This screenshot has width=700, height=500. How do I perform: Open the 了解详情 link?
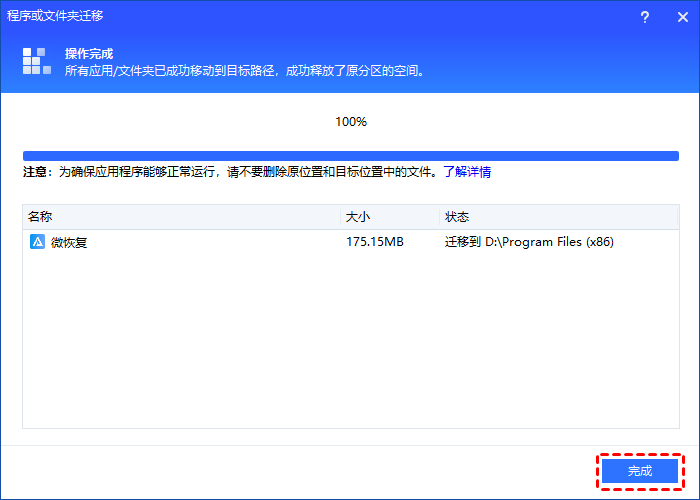467,172
